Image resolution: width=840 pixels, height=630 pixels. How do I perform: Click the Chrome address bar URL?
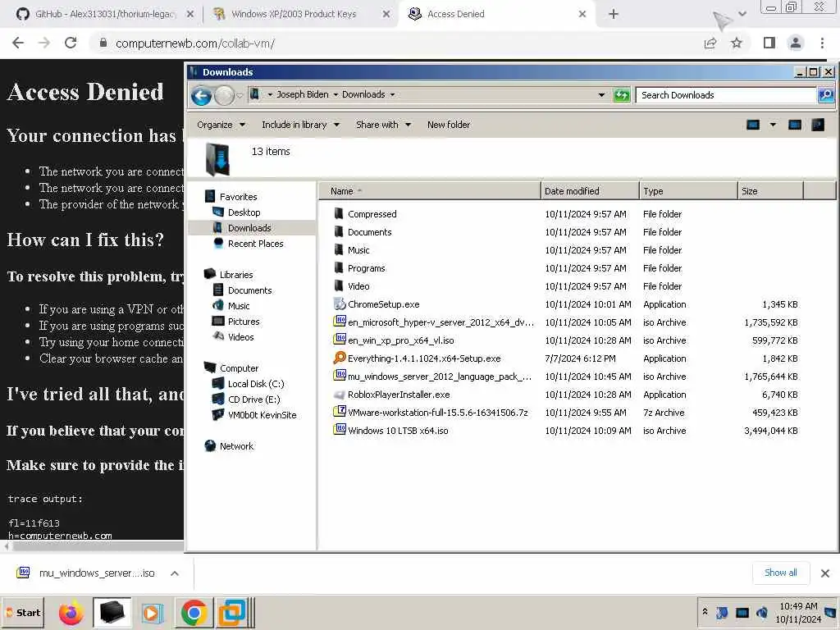tap(195, 43)
